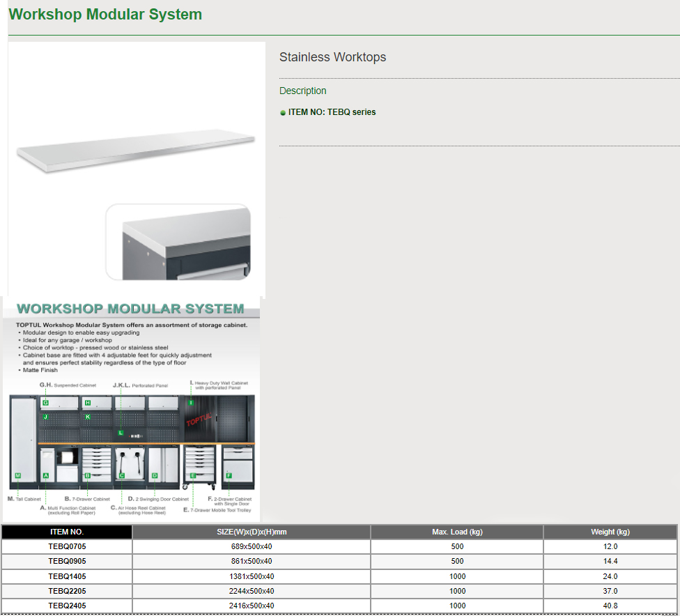The width and height of the screenshot is (680, 616).
Task: Click the green M marker on tall cabinet
Action: pos(18,476)
